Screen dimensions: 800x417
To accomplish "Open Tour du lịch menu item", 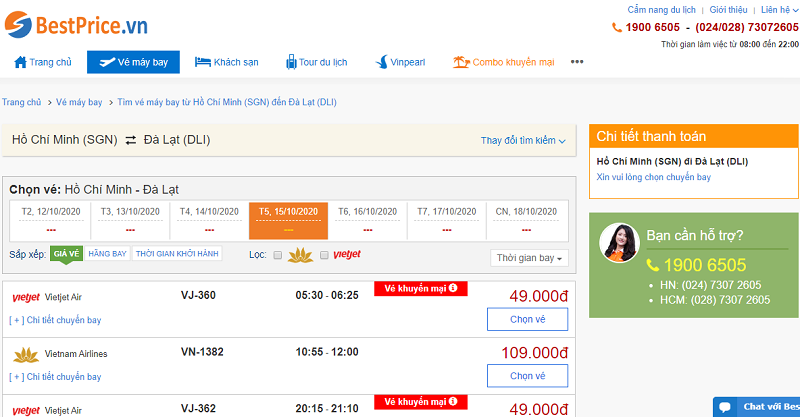I will tap(316, 62).
